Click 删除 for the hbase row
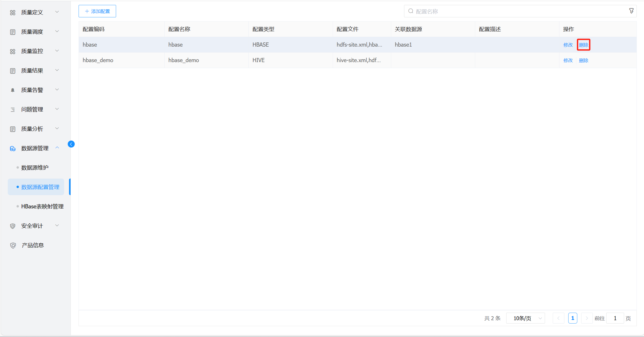The width and height of the screenshot is (644, 337). [x=583, y=45]
